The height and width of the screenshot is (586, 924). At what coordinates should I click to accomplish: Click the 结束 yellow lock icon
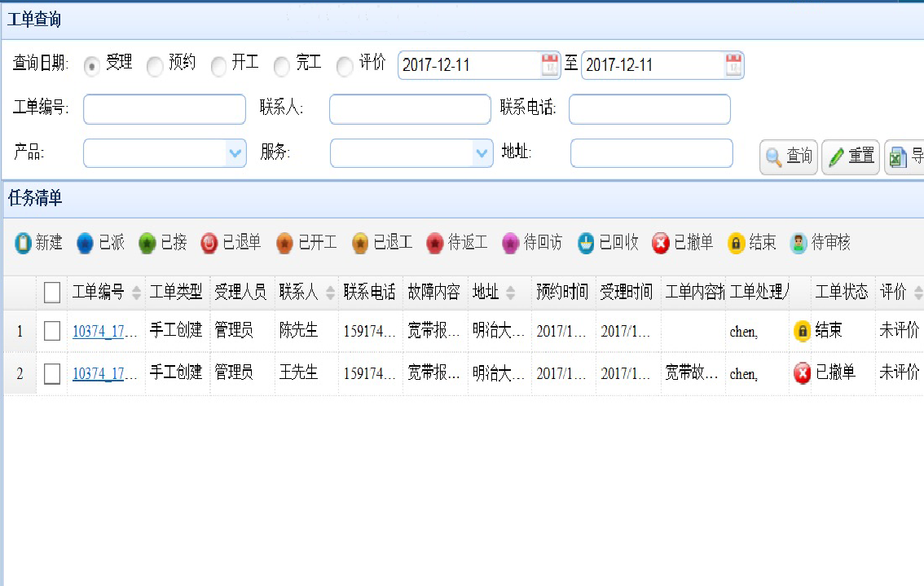pos(737,243)
